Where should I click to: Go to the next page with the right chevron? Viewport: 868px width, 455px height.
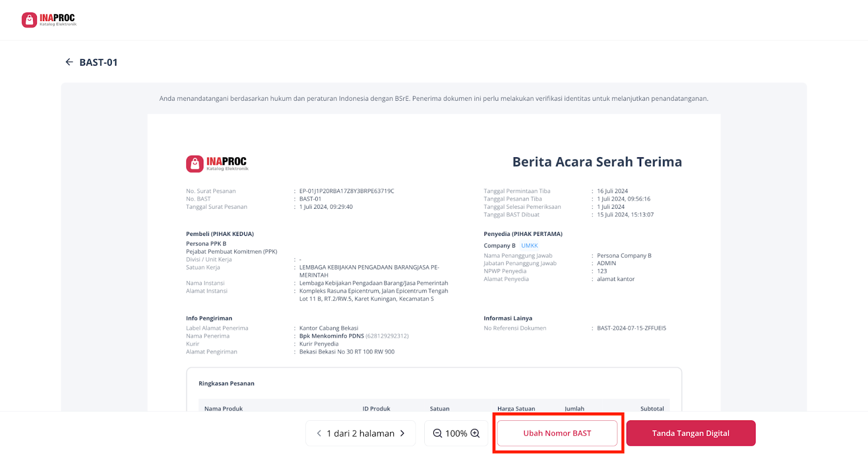point(403,433)
